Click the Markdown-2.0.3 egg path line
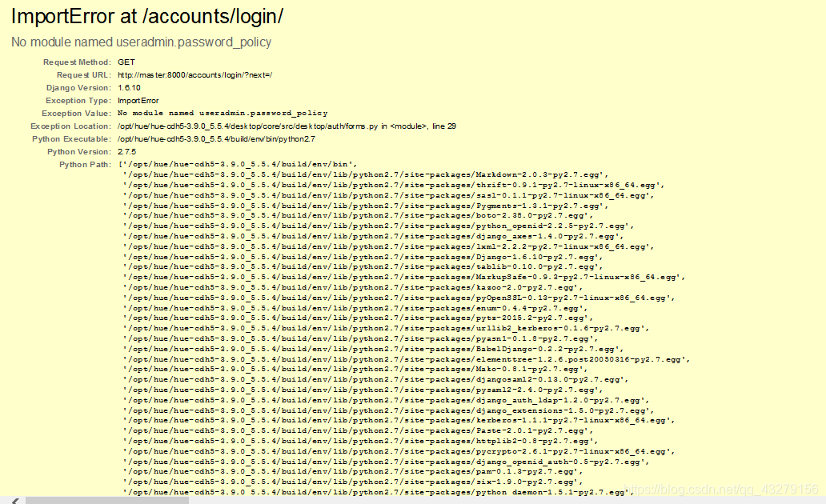The height and width of the screenshot is (504, 826). (366, 174)
